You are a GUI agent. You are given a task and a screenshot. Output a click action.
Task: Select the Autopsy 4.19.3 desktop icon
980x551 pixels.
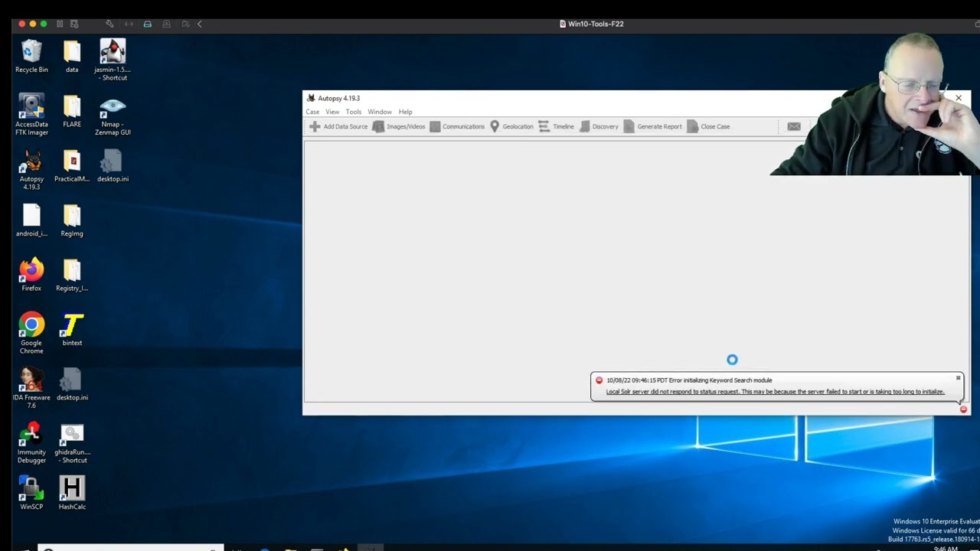[31, 170]
